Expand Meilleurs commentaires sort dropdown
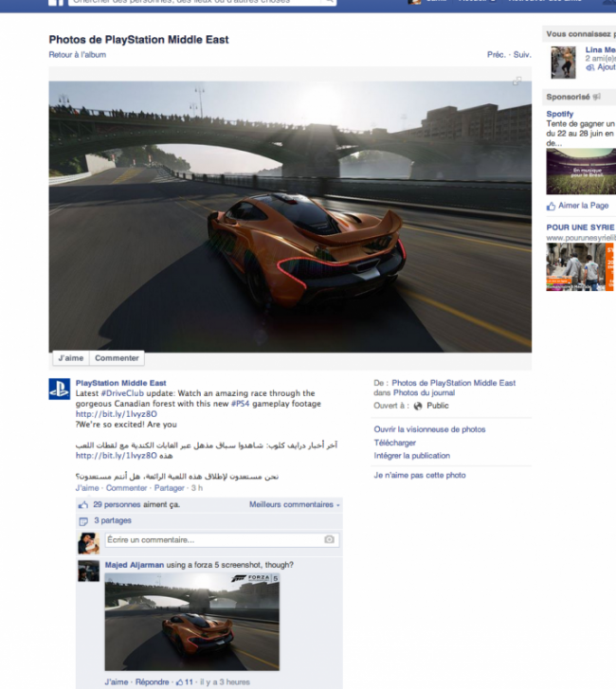 click(x=295, y=504)
